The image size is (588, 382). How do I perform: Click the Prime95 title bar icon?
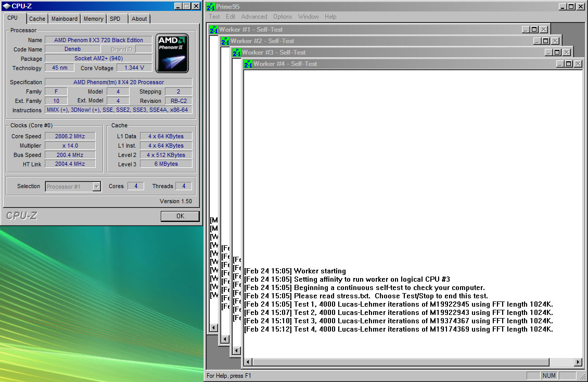pos(211,7)
